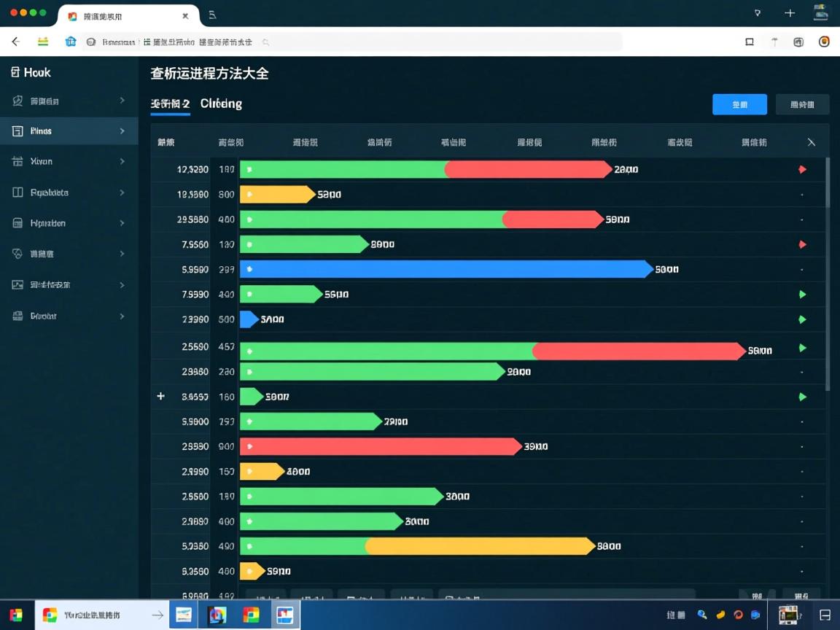Switch to the Clideng tab

click(x=220, y=104)
